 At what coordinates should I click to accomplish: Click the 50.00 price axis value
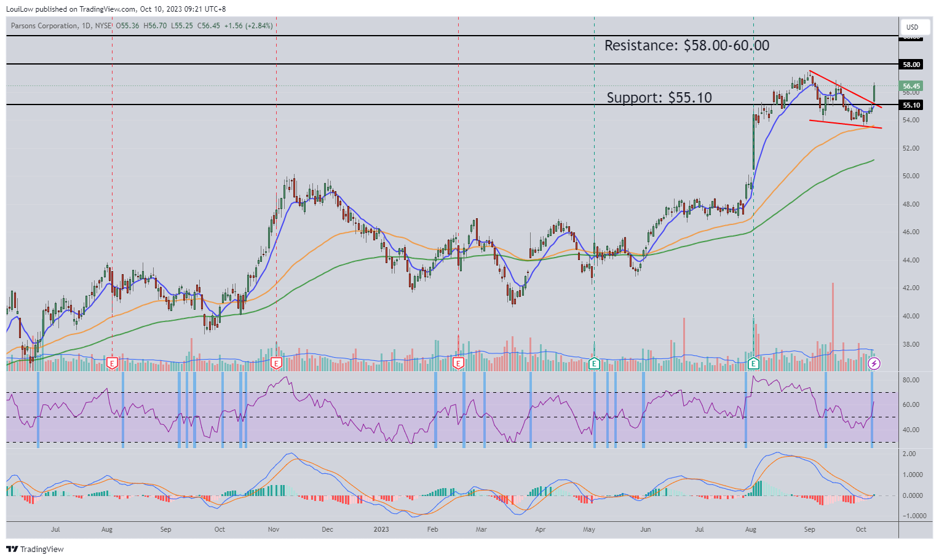[x=911, y=176]
